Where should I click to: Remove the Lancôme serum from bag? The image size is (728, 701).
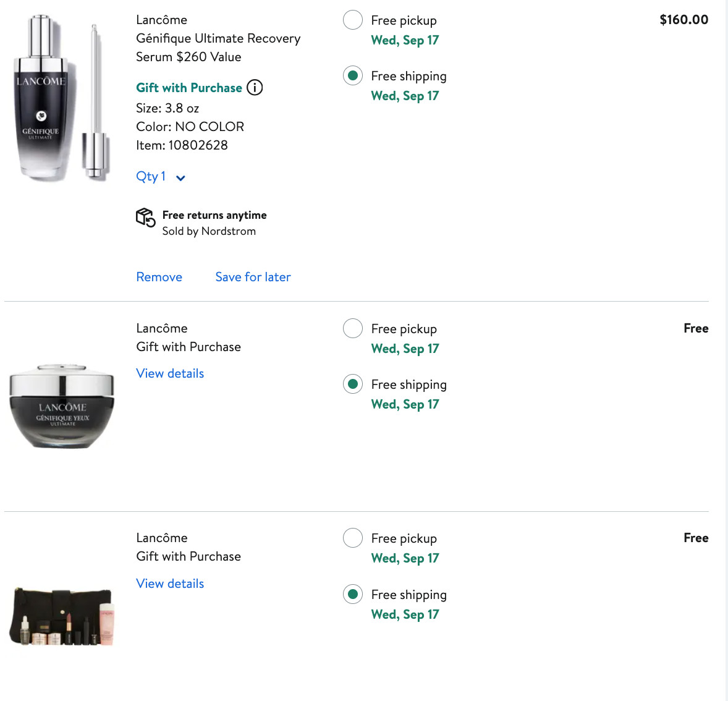pyautogui.click(x=159, y=277)
